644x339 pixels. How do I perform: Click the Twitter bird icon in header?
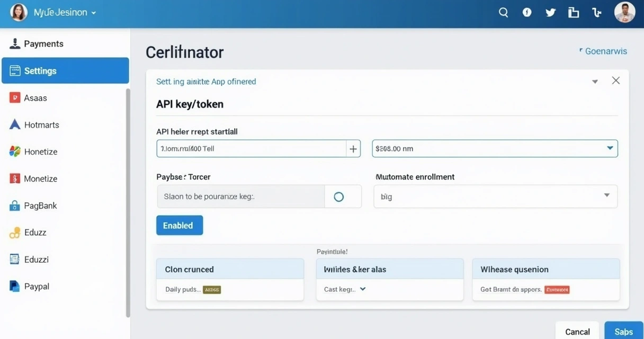(551, 13)
